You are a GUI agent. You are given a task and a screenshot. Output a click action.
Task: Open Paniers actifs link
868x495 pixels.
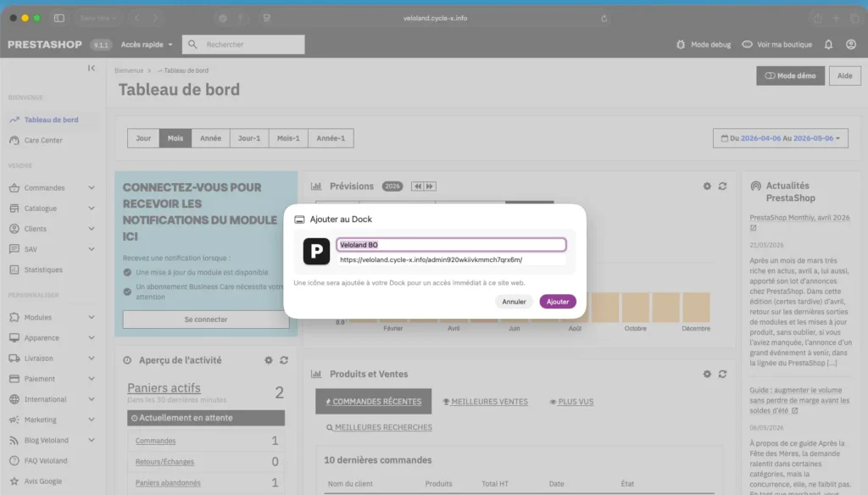164,388
